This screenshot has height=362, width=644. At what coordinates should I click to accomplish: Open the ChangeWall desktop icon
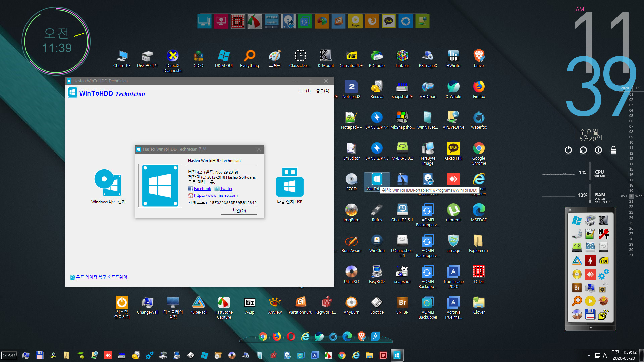(147, 305)
